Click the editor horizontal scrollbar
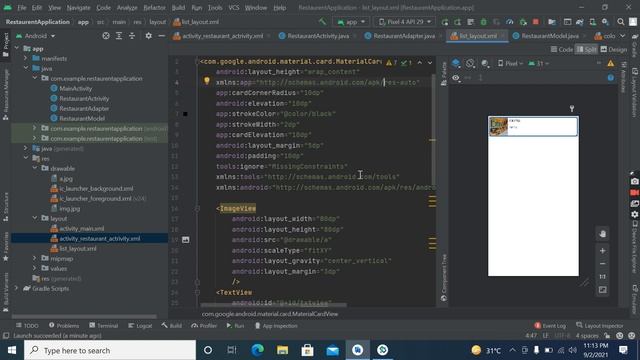Viewport: 640px width, 360px height. coord(273,304)
